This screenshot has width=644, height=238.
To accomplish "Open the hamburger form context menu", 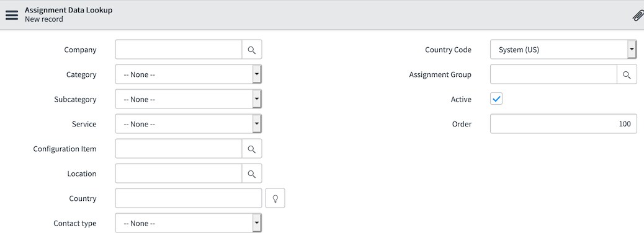I will pos(12,15).
